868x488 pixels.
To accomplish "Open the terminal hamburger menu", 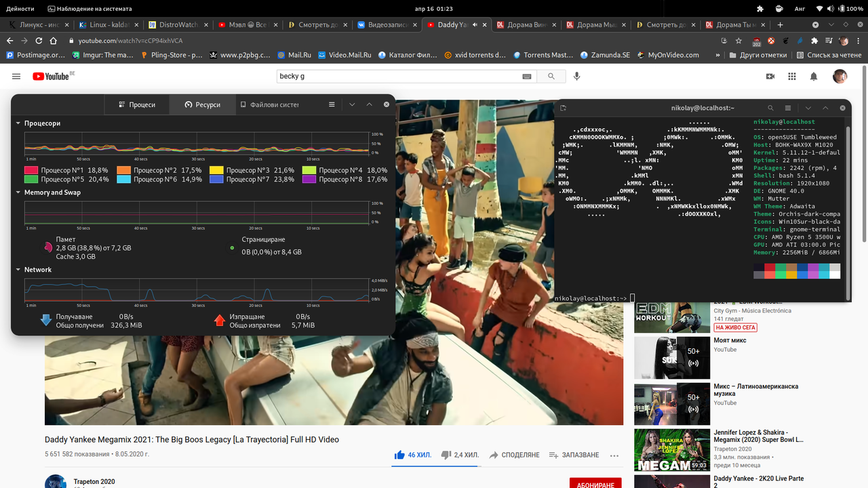I will (788, 108).
